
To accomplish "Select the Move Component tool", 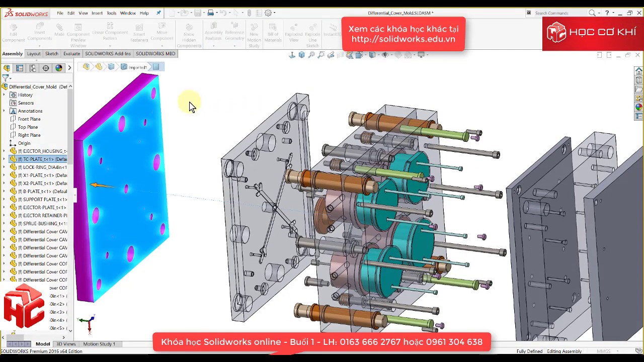I will click(162, 32).
